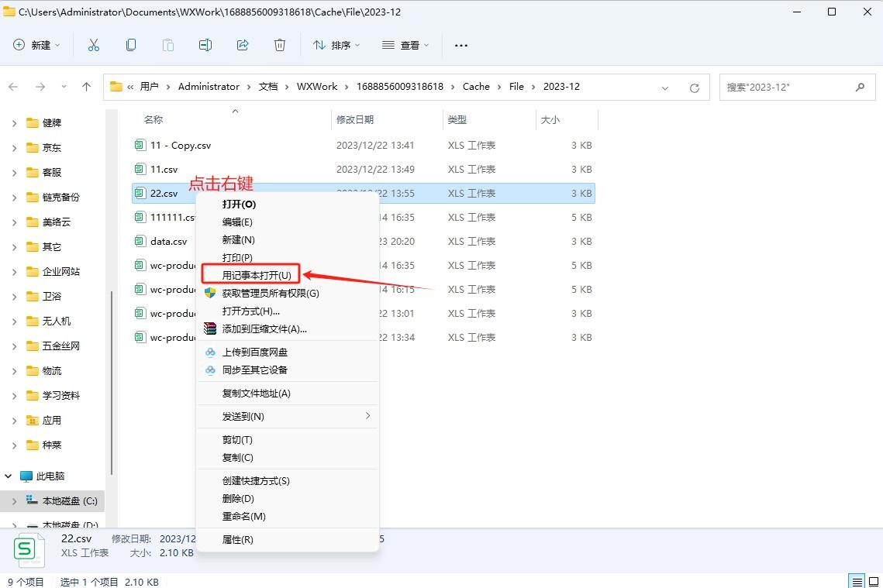The width and height of the screenshot is (883, 588).
Task: Select the 11.csv file row
Action: coord(364,170)
